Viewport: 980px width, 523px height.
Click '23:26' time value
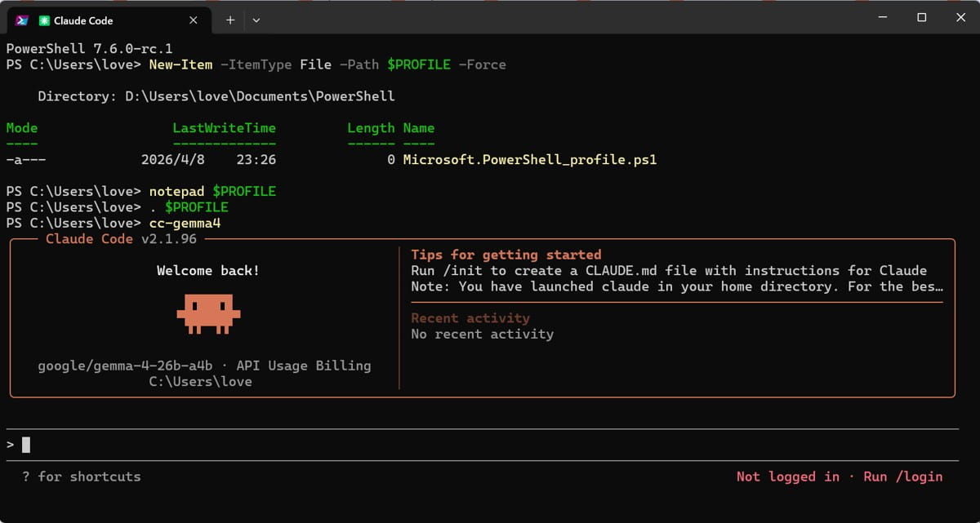(256, 160)
